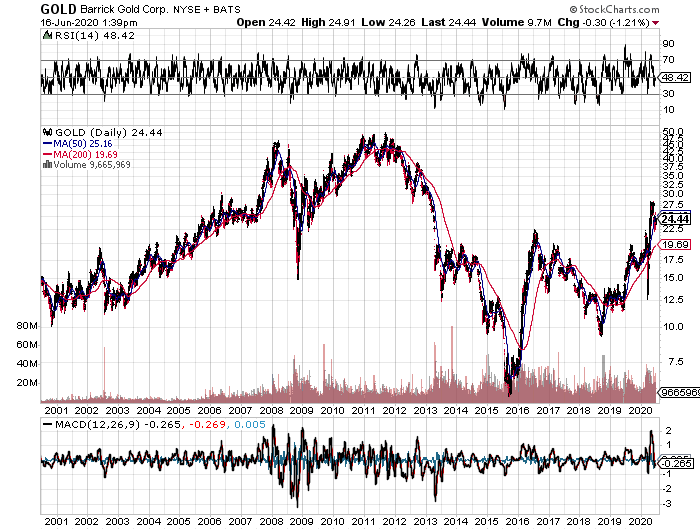Click the 'MA(50) 25.16' legend text
This screenshot has width=700, height=530.
tap(83, 144)
